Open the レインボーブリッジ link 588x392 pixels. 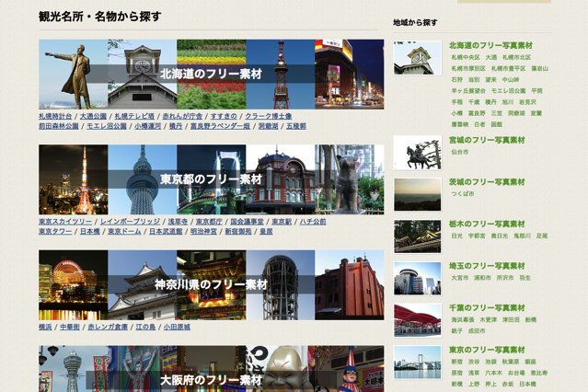[130, 222]
